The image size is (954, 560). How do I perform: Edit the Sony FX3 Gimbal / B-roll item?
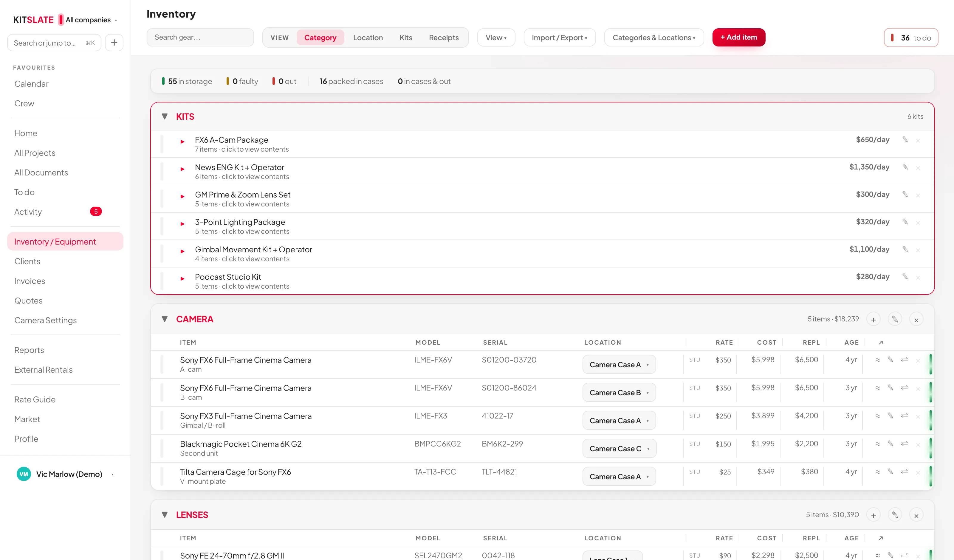pyautogui.click(x=890, y=416)
